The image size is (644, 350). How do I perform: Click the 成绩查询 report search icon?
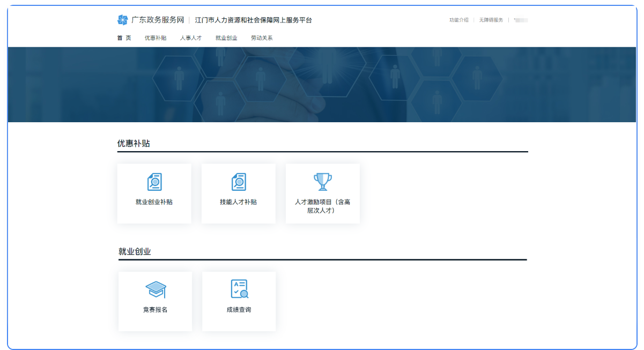tap(239, 289)
